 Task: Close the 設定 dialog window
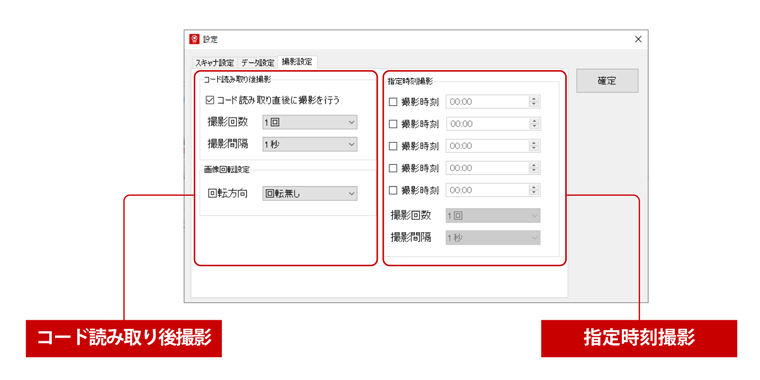(x=638, y=39)
